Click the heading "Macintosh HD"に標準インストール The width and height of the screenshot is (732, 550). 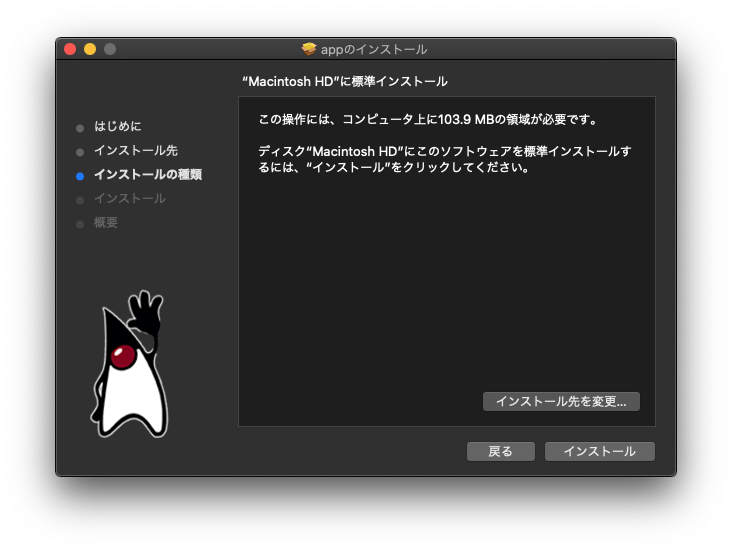345,82
